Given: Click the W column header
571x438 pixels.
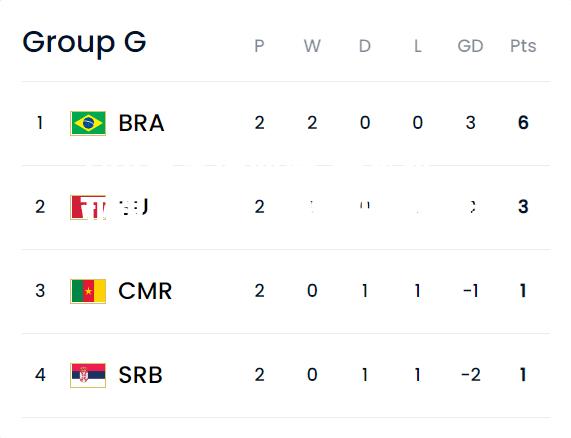Looking at the screenshot, I should (312, 46).
